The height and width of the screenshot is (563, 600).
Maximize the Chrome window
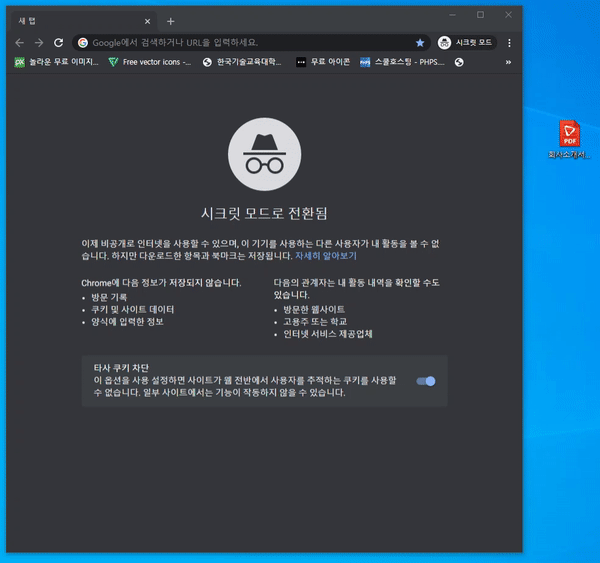pos(481,15)
